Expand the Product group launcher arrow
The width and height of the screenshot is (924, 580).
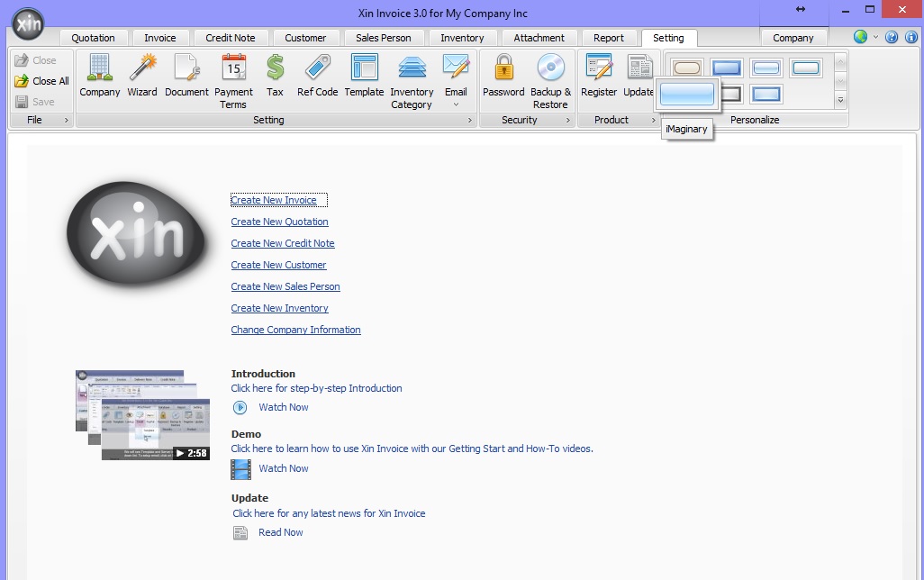(x=653, y=121)
